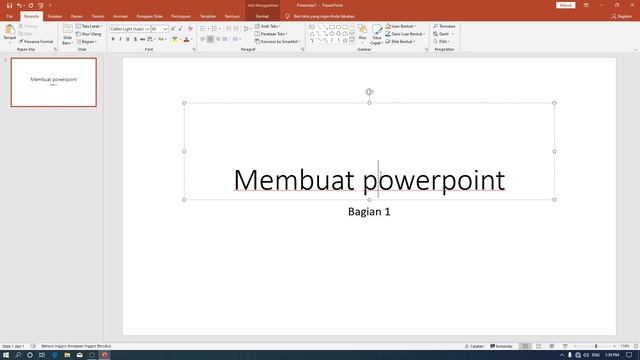Switch to Reading view icon
The image size is (640, 360).
pyautogui.click(x=552, y=346)
